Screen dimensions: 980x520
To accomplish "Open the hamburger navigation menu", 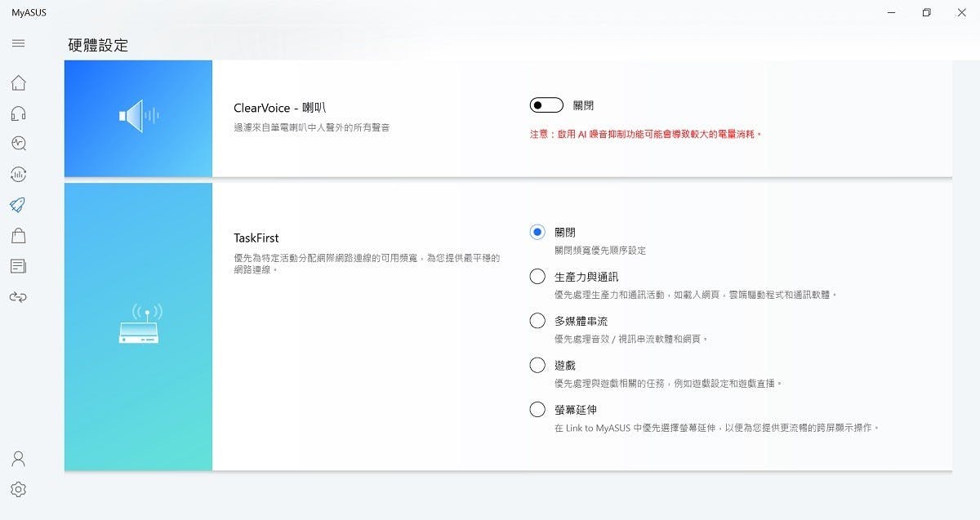I will coord(18,43).
